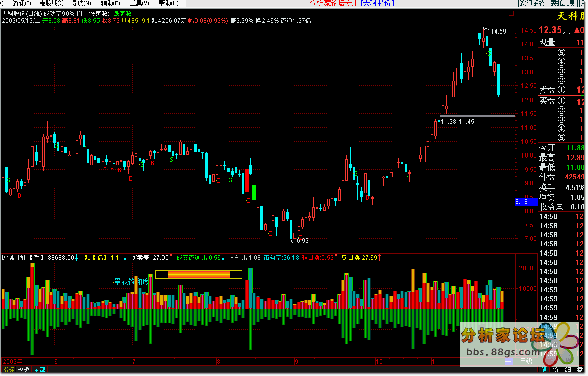This screenshot has width=588, height=376.
Task: Click the small red window icon top-right of chart
Action: [x=511, y=13]
